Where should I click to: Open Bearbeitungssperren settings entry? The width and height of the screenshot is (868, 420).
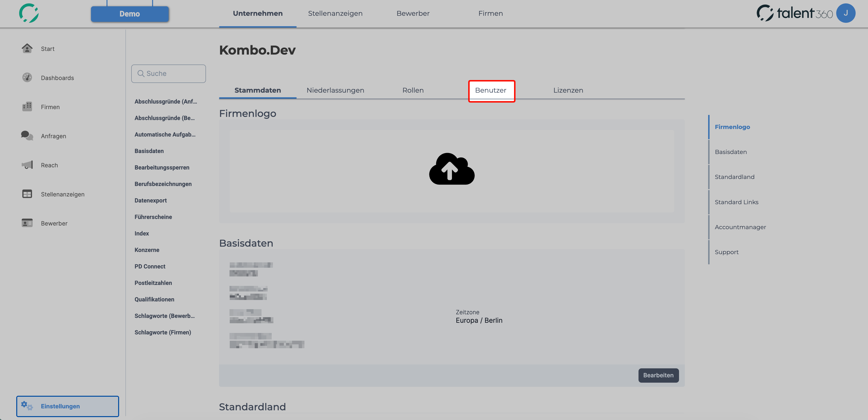162,167
